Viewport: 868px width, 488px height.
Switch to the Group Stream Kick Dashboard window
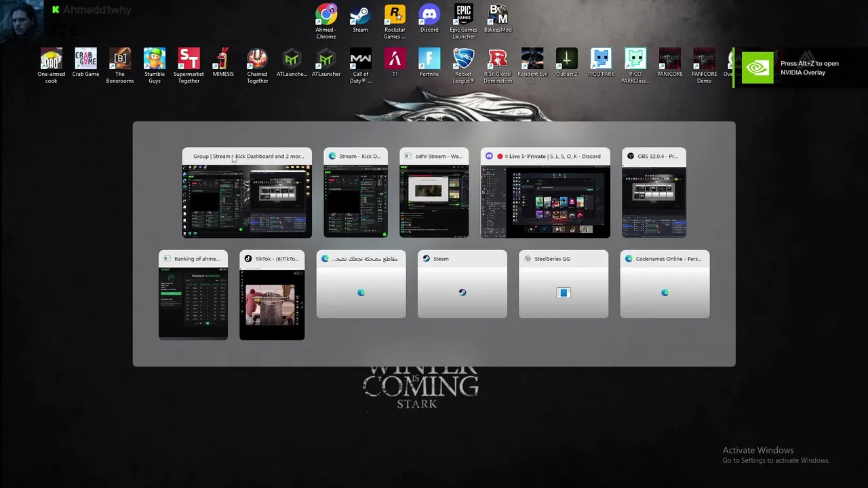point(247,192)
